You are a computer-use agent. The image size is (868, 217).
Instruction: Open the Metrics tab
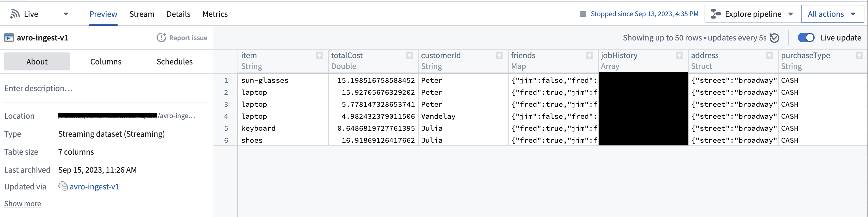215,14
